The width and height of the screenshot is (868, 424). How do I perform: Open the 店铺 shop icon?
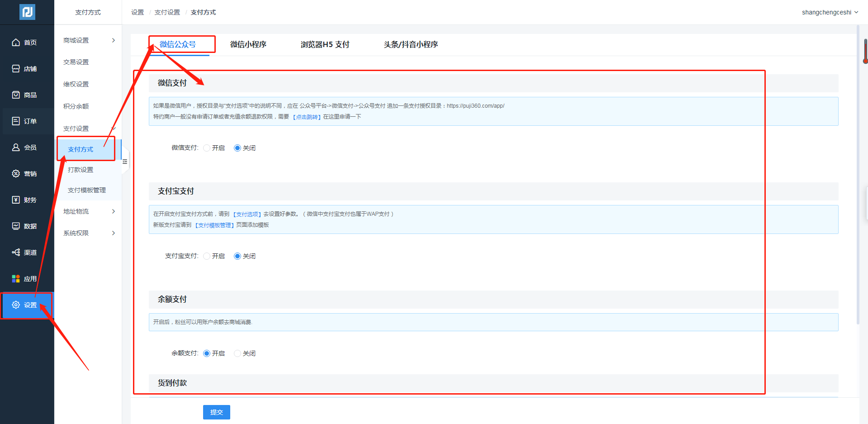16,69
